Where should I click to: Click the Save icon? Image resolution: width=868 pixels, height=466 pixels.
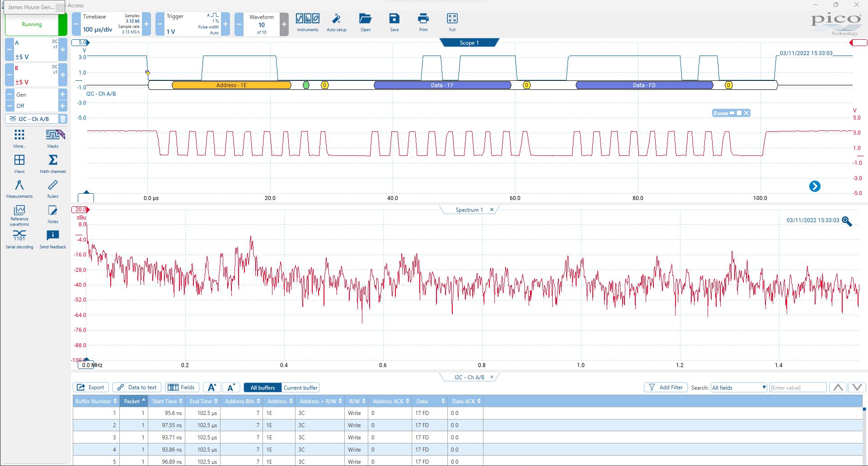pos(394,23)
